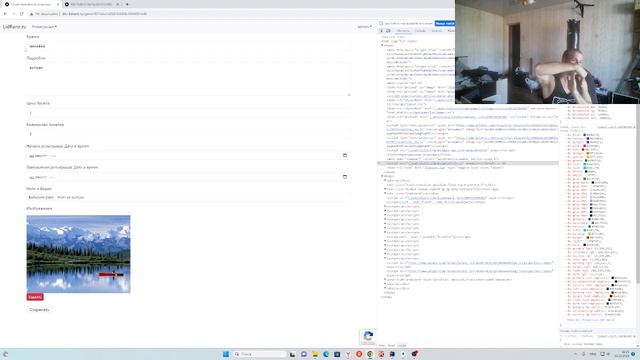Open the Розыгрыши dropdown in navbar
The width and height of the screenshot is (640, 360).
pyautogui.click(x=44, y=27)
